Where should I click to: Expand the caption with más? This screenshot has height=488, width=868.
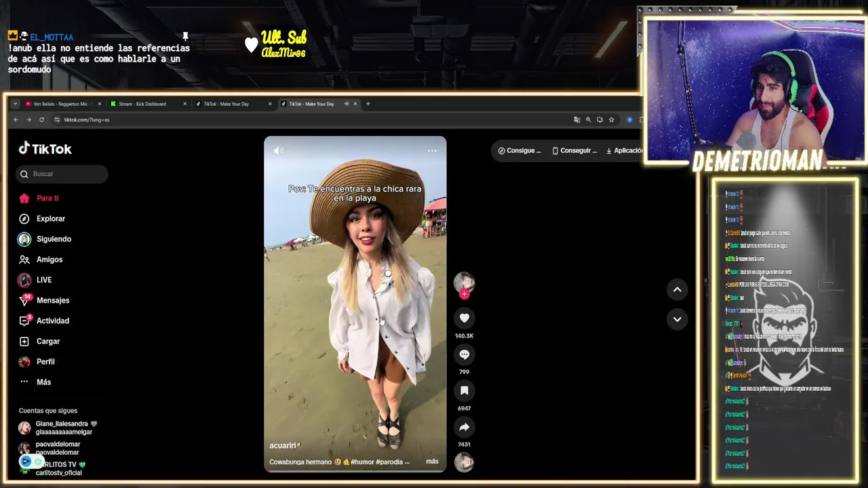point(432,462)
